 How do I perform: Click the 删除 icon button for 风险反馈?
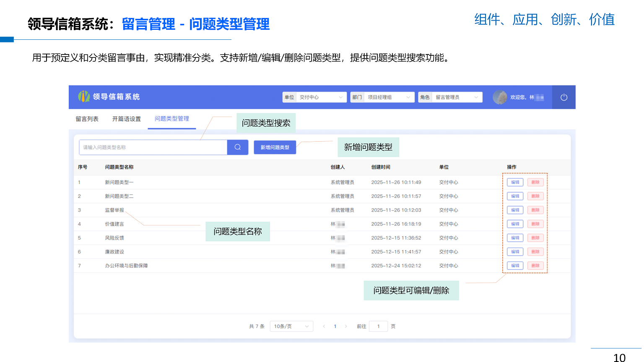pos(535,238)
